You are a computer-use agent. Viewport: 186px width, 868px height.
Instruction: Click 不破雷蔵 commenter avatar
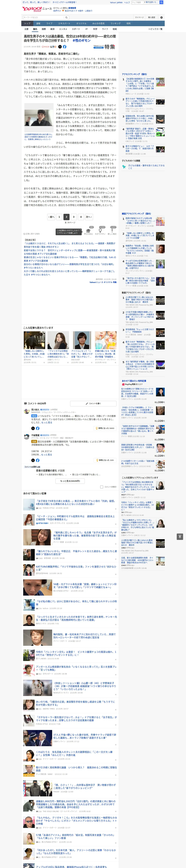26,437
